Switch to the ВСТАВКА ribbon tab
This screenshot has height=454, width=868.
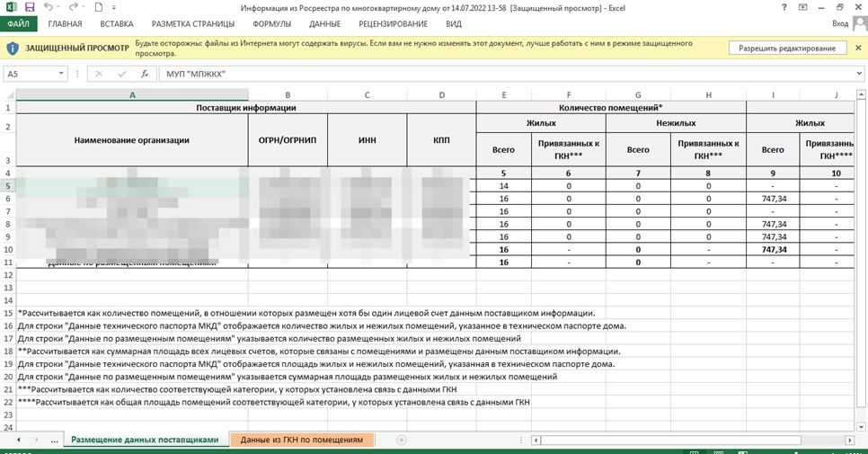coord(117,23)
